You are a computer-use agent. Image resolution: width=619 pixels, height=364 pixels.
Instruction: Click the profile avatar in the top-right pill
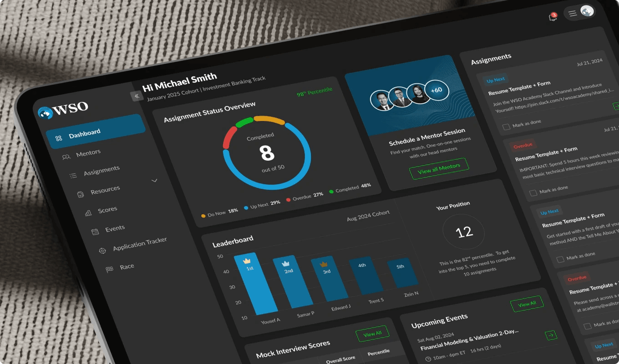(587, 11)
